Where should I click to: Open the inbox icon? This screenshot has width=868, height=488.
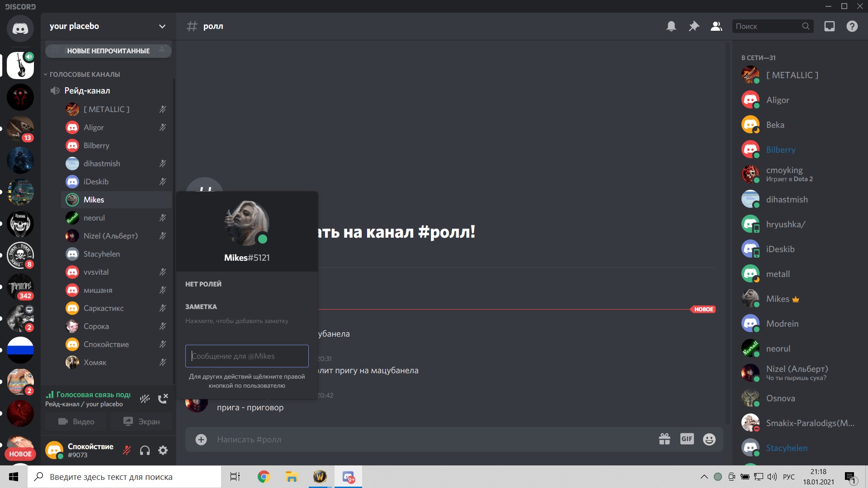point(830,26)
